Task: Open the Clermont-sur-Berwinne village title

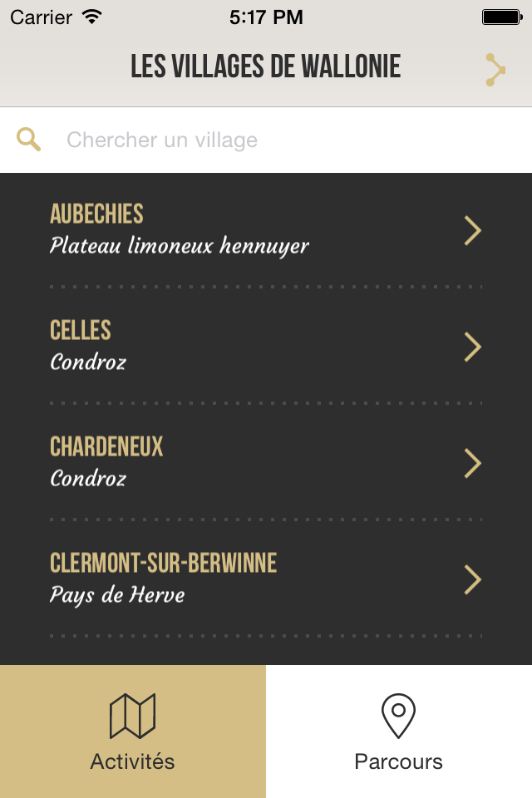Action: point(164,563)
